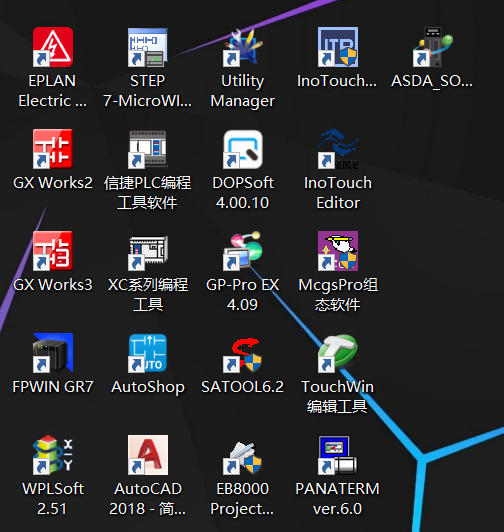This screenshot has width=504, height=532.
Task: Select the InoTouch Editor shortcut
Action: [338, 149]
